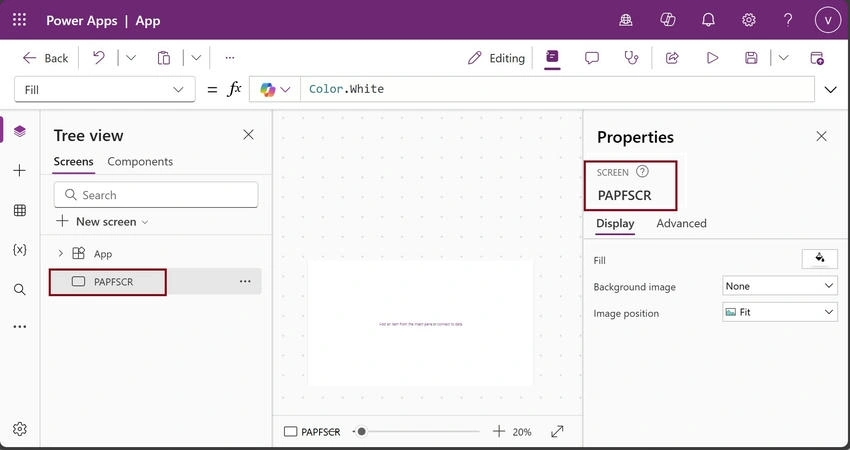Open the app launcher waffle menu
The width and height of the screenshot is (850, 450).
[x=20, y=21]
